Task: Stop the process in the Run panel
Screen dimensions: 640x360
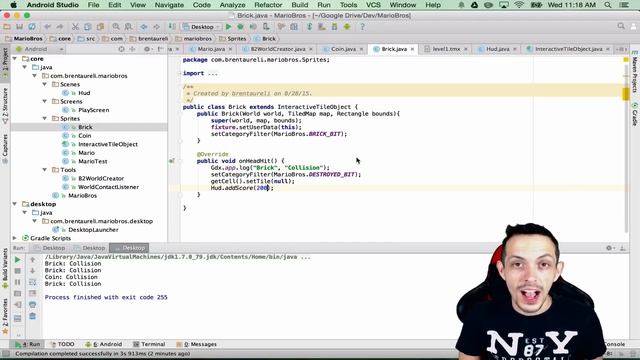Action: 18,271
